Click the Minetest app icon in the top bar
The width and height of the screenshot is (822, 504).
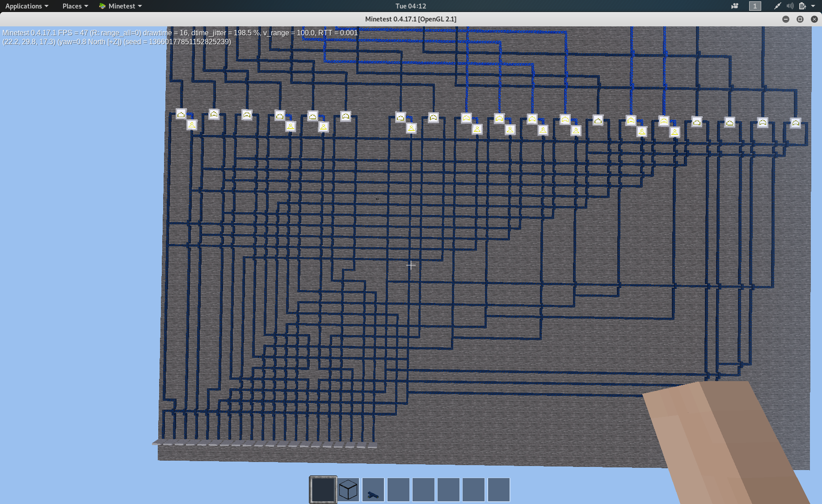tap(102, 6)
